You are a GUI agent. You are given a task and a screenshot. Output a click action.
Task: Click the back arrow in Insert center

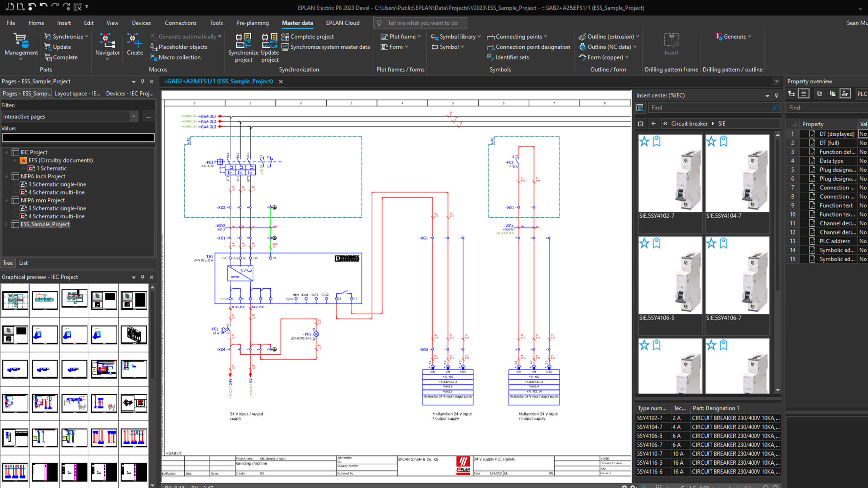pyautogui.click(x=654, y=124)
